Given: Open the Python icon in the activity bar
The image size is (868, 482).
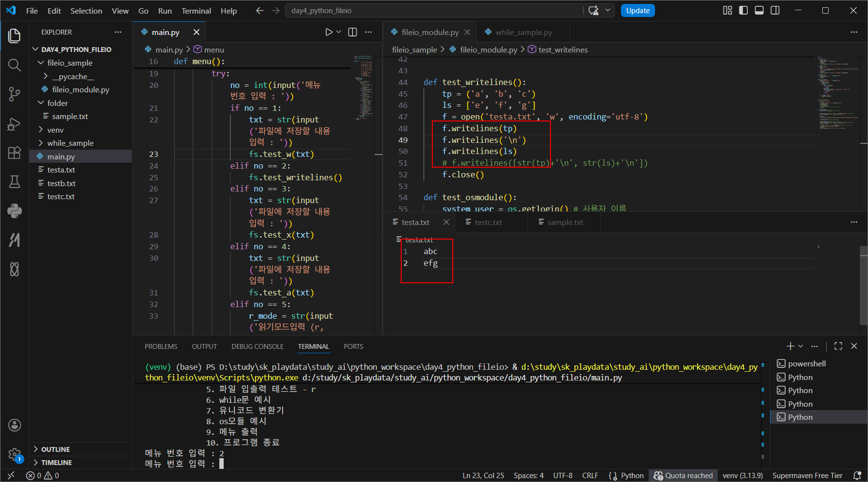Looking at the screenshot, I should click(x=15, y=211).
